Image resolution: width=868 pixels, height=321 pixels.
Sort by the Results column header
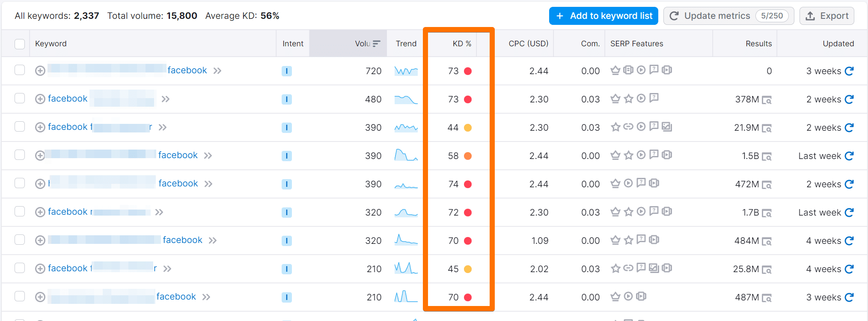(758, 44)
